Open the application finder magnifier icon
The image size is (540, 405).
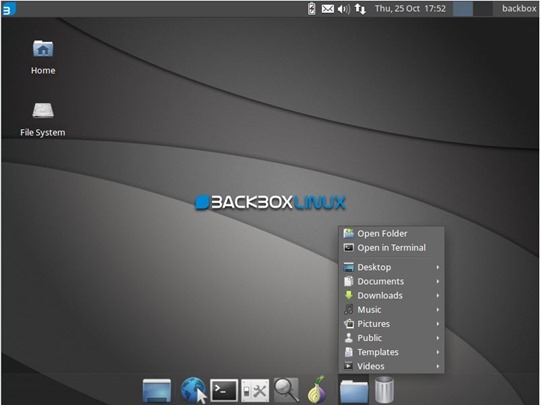(x=287, y=390)
